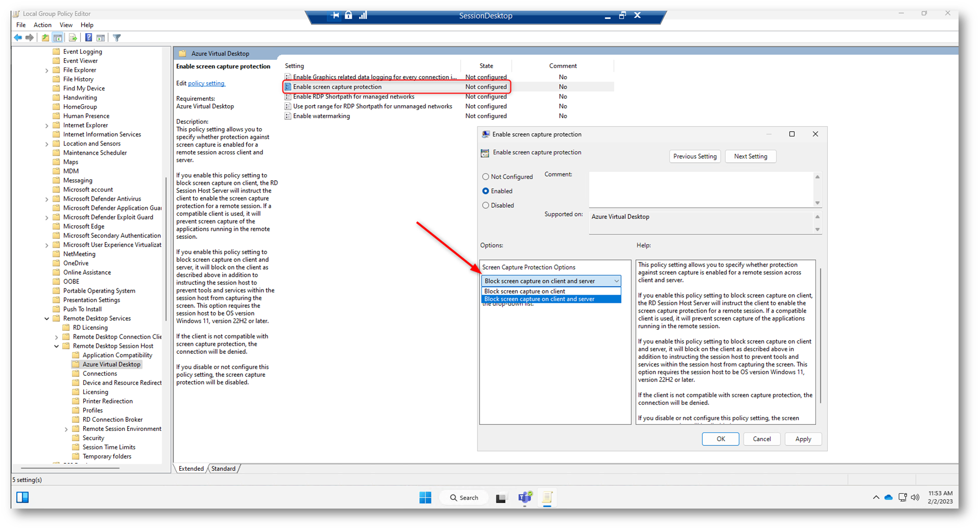Select 'Enable Graphics related data logging' setting

point(374,77)
